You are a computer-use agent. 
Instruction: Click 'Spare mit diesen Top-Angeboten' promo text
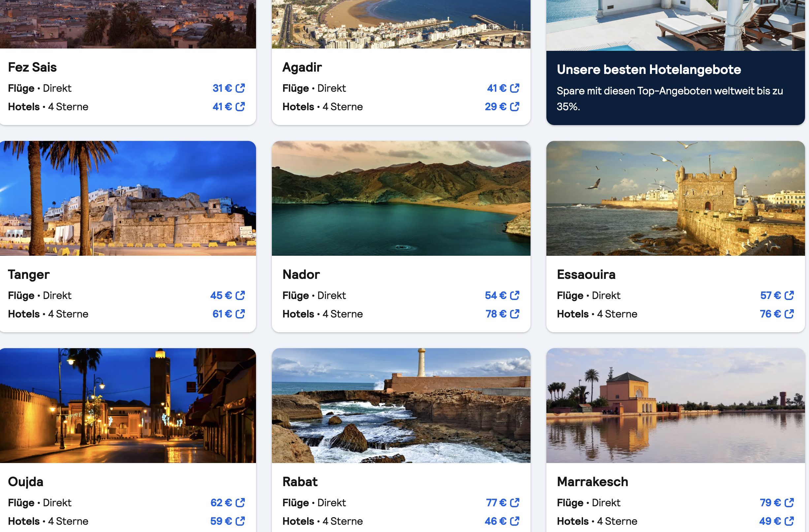(x=670, y=99)
